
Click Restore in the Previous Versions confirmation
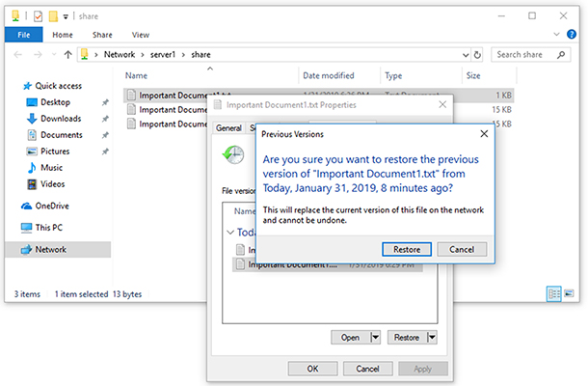pos(407,249)
